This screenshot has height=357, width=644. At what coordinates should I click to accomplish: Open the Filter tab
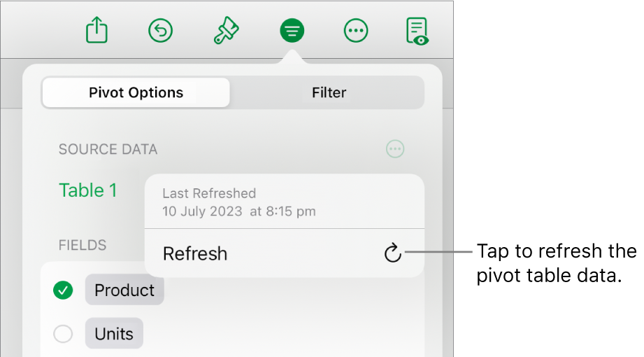[x=329, y=92]
